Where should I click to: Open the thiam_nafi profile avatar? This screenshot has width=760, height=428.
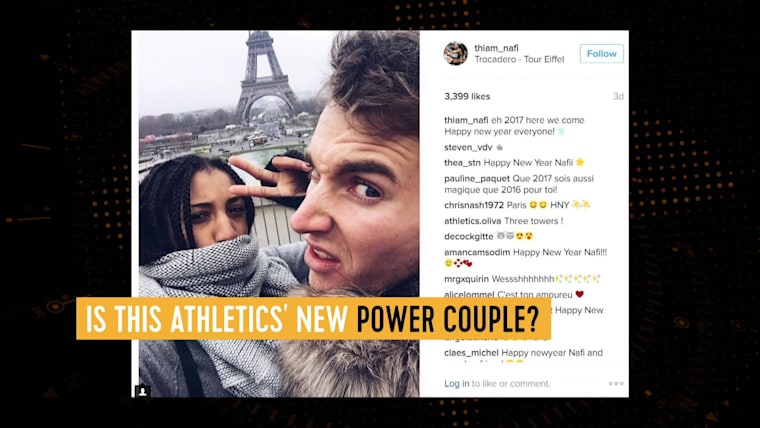tap(456, 53)
